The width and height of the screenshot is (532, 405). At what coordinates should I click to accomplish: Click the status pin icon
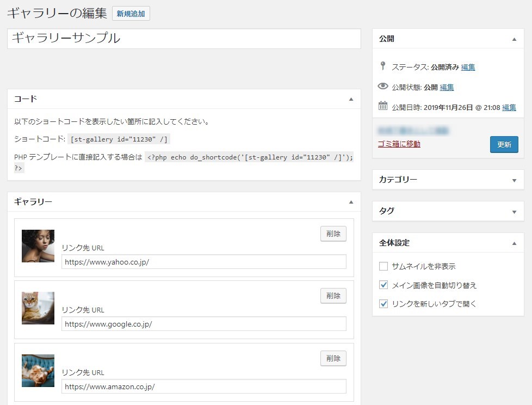(383, 66)
